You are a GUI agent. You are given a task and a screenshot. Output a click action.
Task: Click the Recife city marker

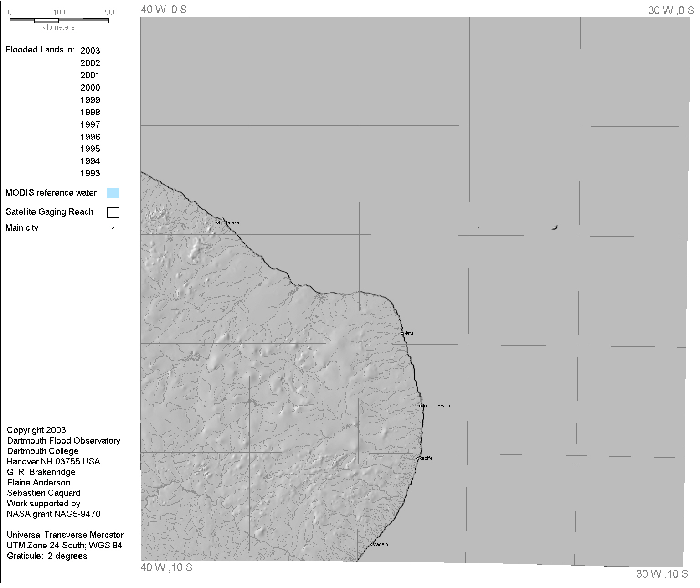[417, 458]
